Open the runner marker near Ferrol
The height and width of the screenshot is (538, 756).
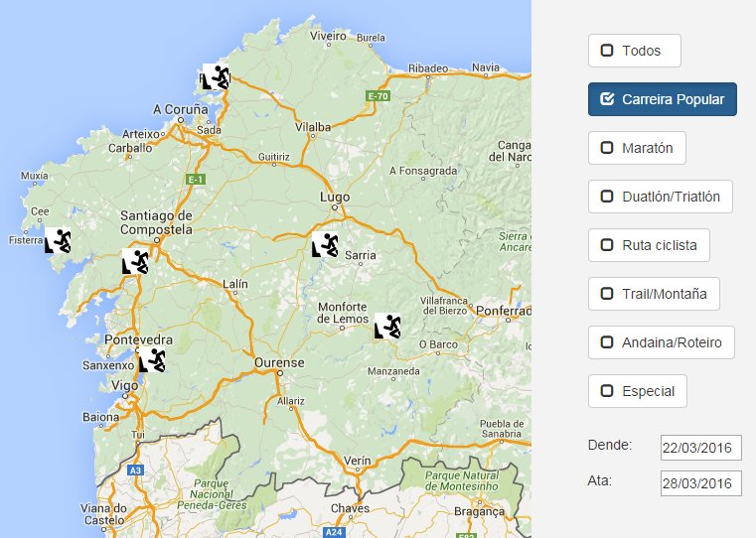pyautogui.click(x=216, y=76)
